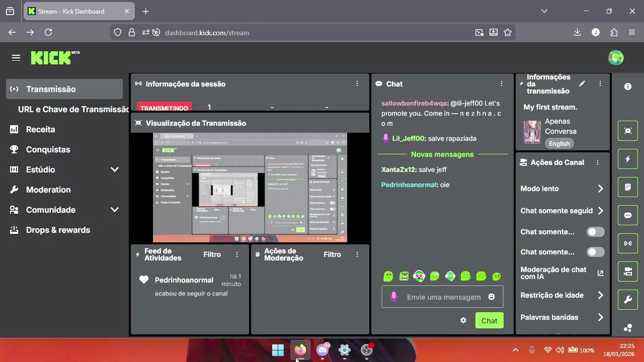Screen dimensions: 644x362
Task: Open Chat somente seguid options
Action: (562, 211)
